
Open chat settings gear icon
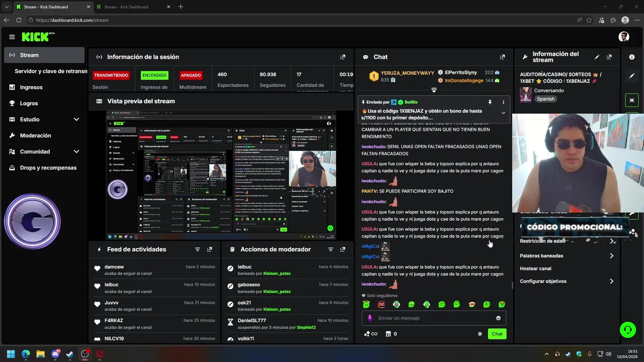[x=480, y=334]
